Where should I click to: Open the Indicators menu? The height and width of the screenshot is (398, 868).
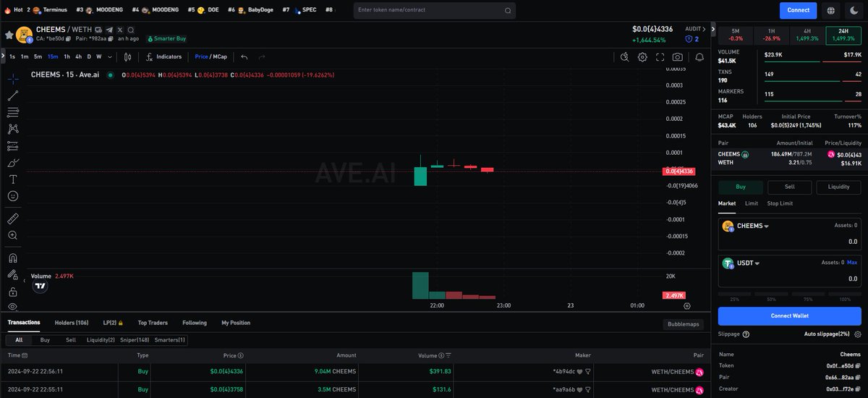(x=164, y=56)
